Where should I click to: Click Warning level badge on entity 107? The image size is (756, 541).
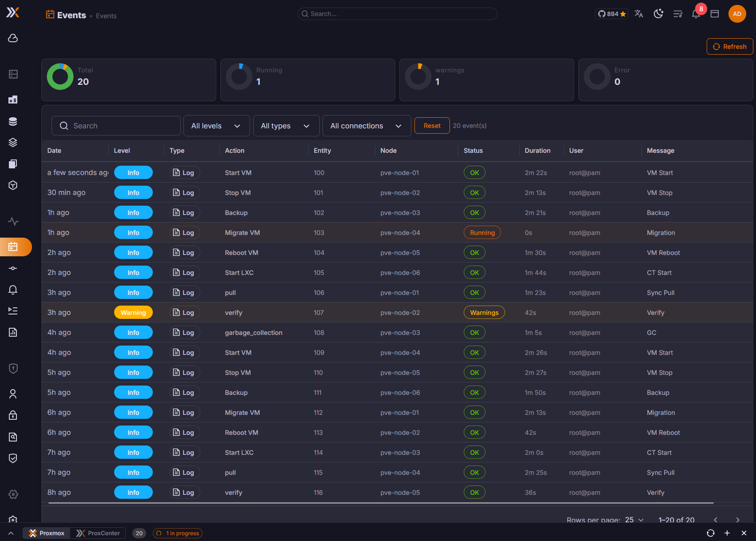133,312
